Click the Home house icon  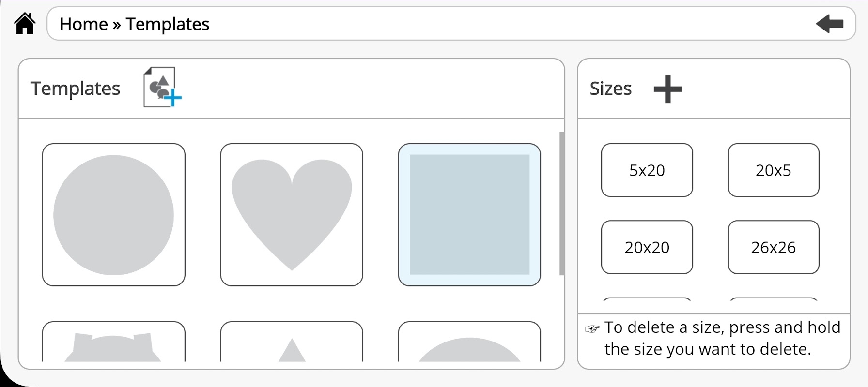[x=25, y=24]
